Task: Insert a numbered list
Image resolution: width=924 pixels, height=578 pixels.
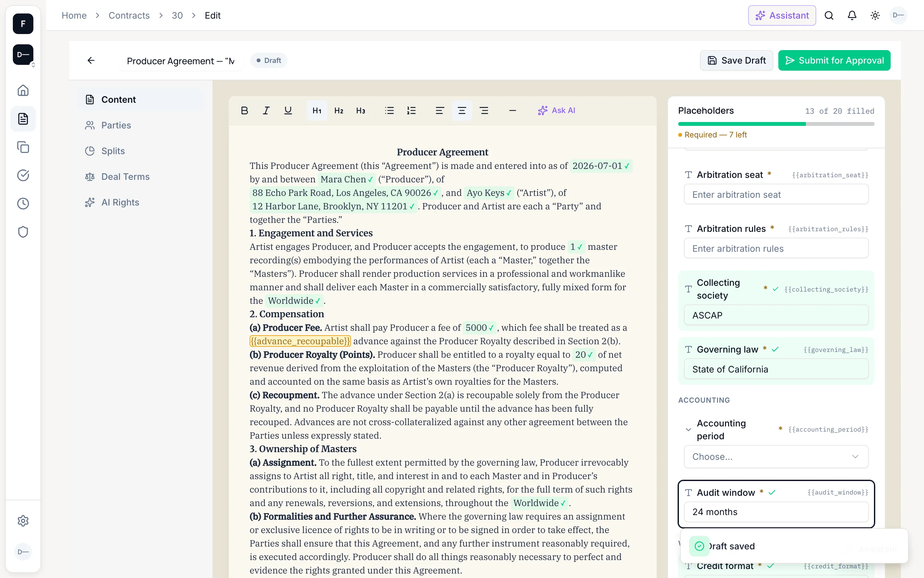Action: coord(411,110)
